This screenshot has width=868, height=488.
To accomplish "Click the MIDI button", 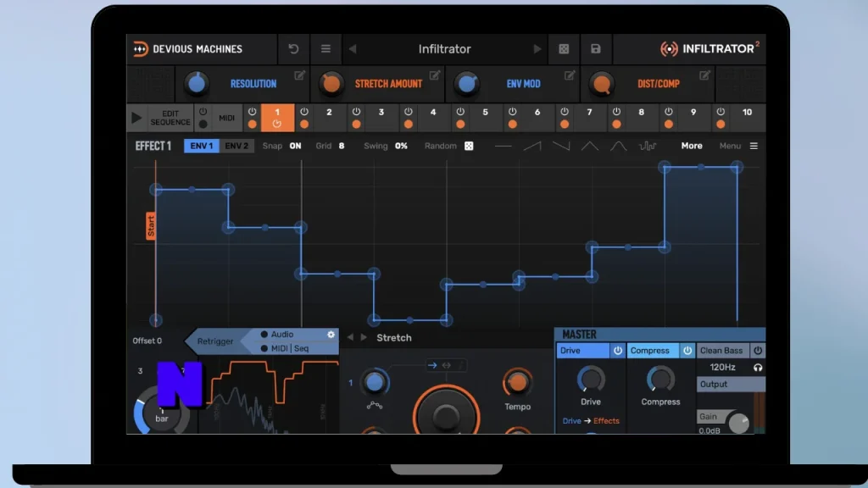I will [226, 118].
